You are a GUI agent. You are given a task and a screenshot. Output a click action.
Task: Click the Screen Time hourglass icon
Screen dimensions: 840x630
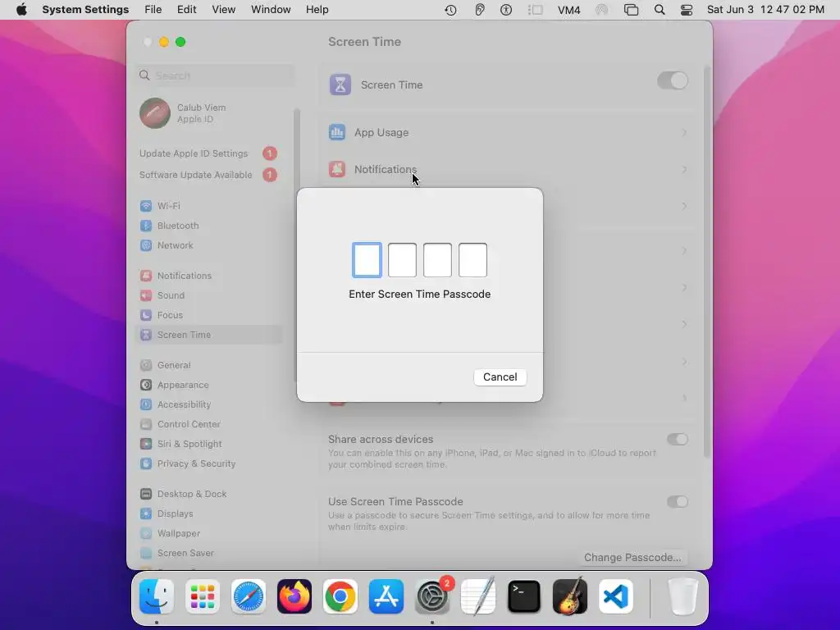[x=340, y=84]
